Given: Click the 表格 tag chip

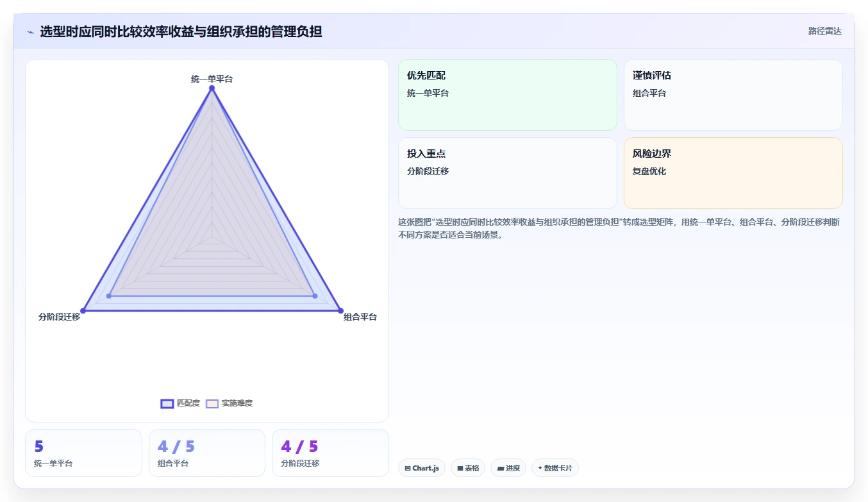Looking at the screenshot, I should [x=468, y=468].
